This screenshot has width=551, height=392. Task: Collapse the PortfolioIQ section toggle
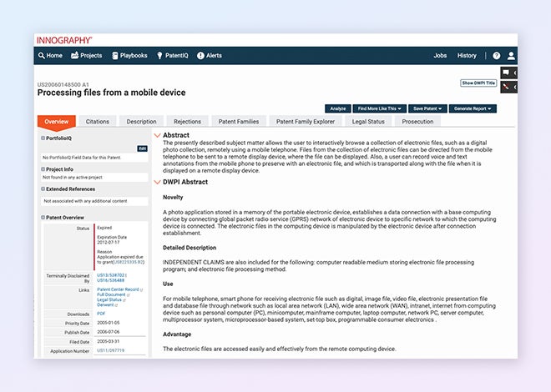(43, 138)
